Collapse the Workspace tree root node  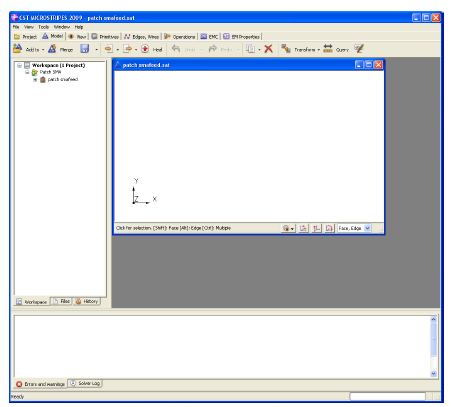pyautogui.click(x=19, y=65)
